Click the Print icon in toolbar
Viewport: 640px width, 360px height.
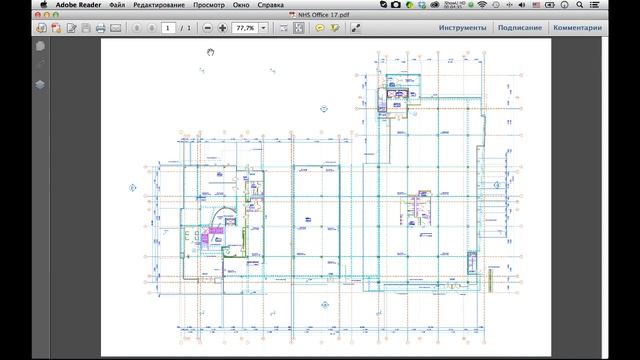point(100,28)
